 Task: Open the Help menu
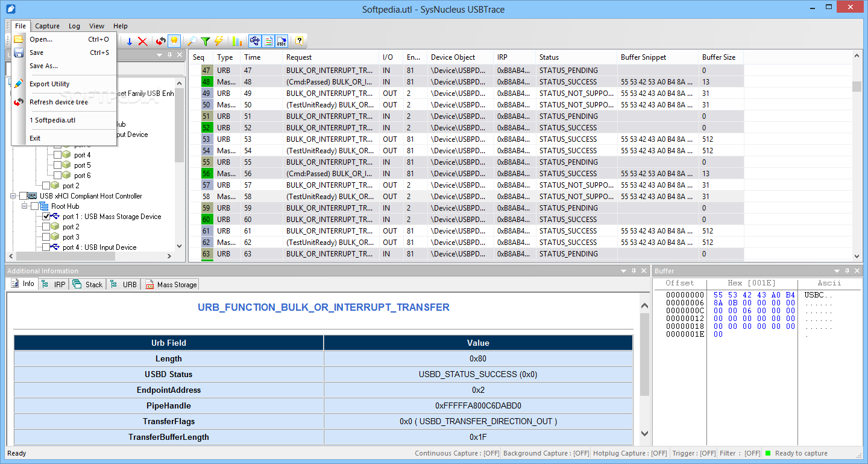point(121,26)
